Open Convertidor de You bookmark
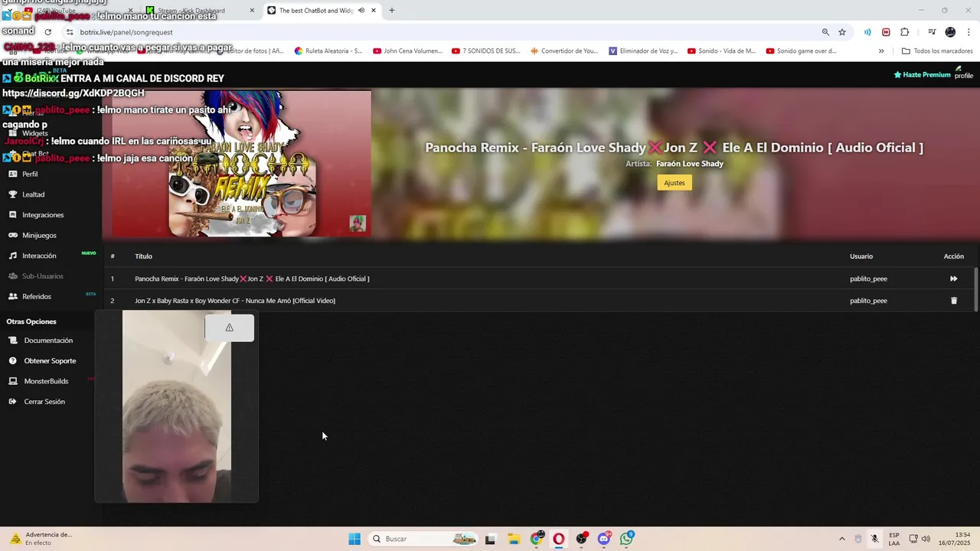This screenshot has height=551, width=980. click(x=565, y=51)
